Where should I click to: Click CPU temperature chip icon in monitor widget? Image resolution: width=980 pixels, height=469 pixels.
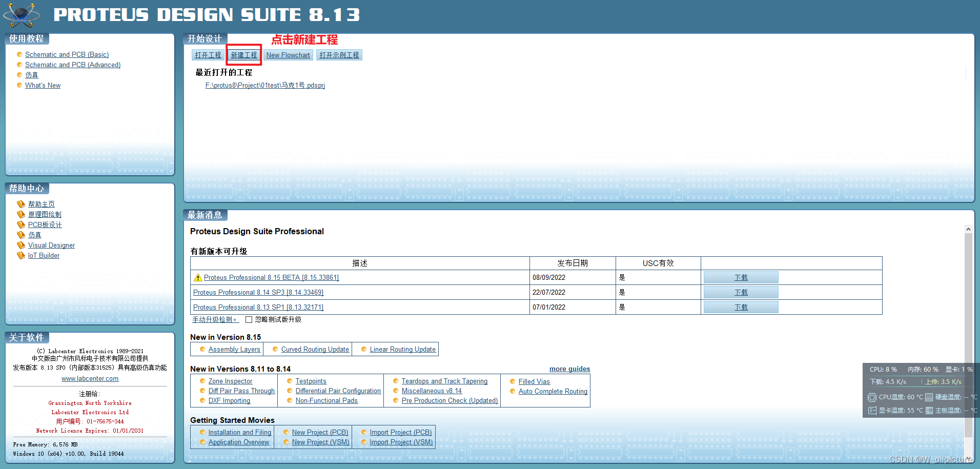click(x=872, y=397)
